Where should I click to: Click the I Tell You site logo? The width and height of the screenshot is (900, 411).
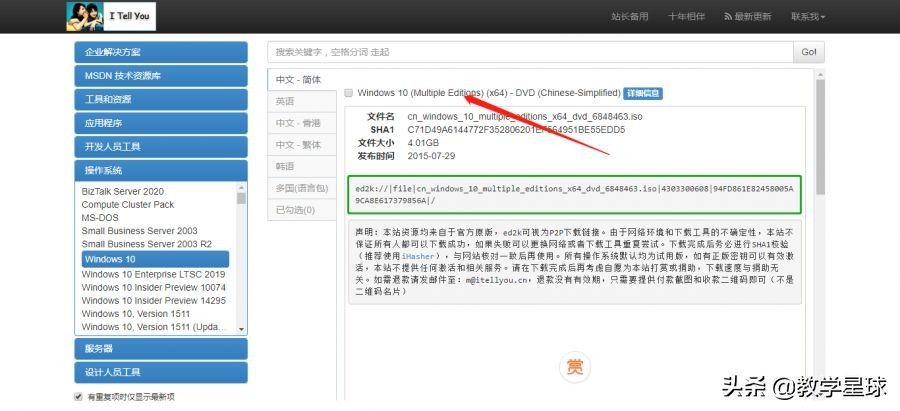click(x=111, y=16)
